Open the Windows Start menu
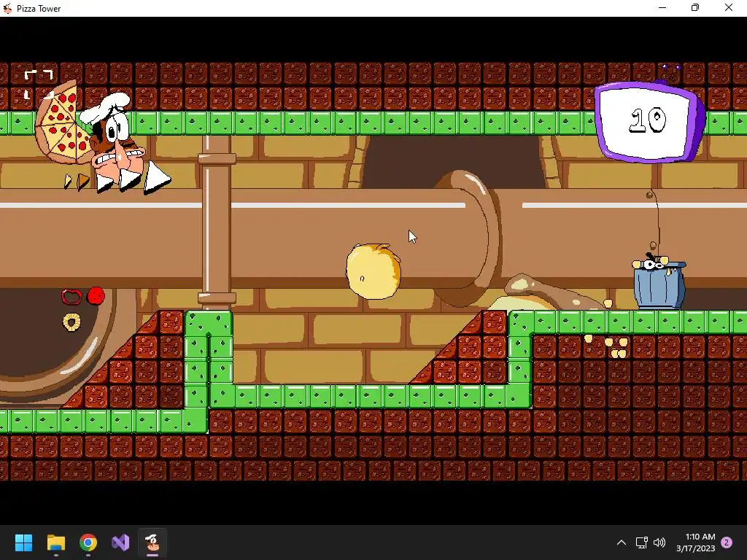The image size is (747, 560). pos(23,542)
